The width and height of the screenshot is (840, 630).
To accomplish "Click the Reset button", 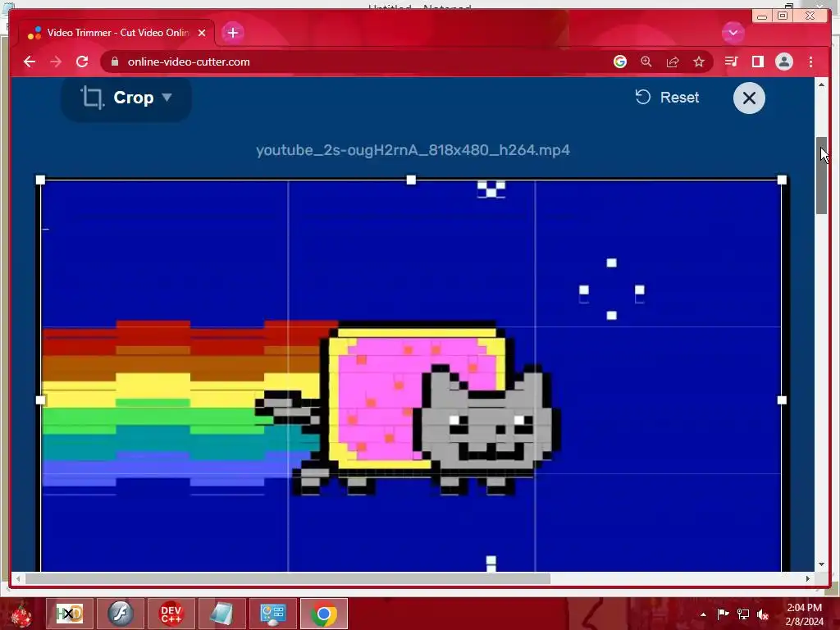I will click(667, 98).
